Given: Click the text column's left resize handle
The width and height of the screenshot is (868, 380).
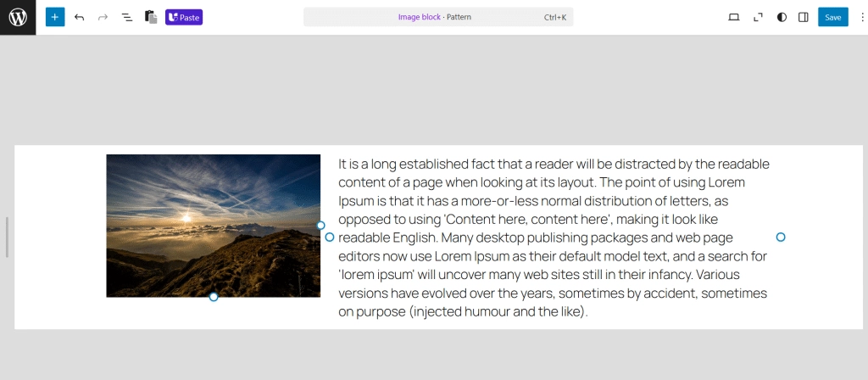Looking at the screenshot, I should click(330, 237).
